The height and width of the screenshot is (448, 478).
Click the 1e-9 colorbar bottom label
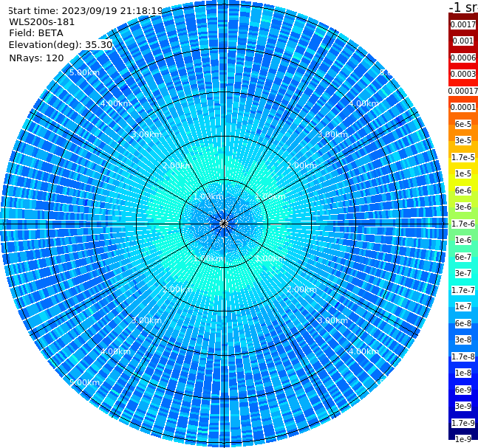(x=463, y=439)
